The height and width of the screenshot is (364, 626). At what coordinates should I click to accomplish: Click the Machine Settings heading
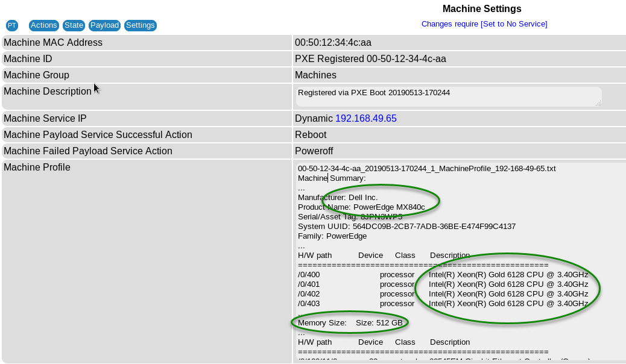[481, 9]
